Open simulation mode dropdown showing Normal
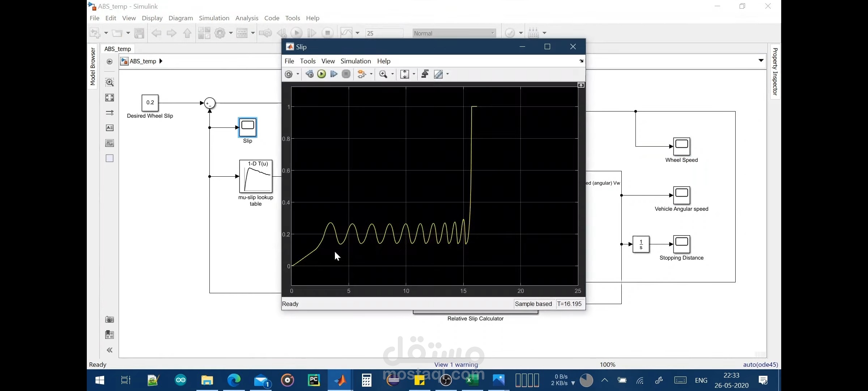Image resolution: width=868 pixels, height=391 pixels. [x=454, y=33]
